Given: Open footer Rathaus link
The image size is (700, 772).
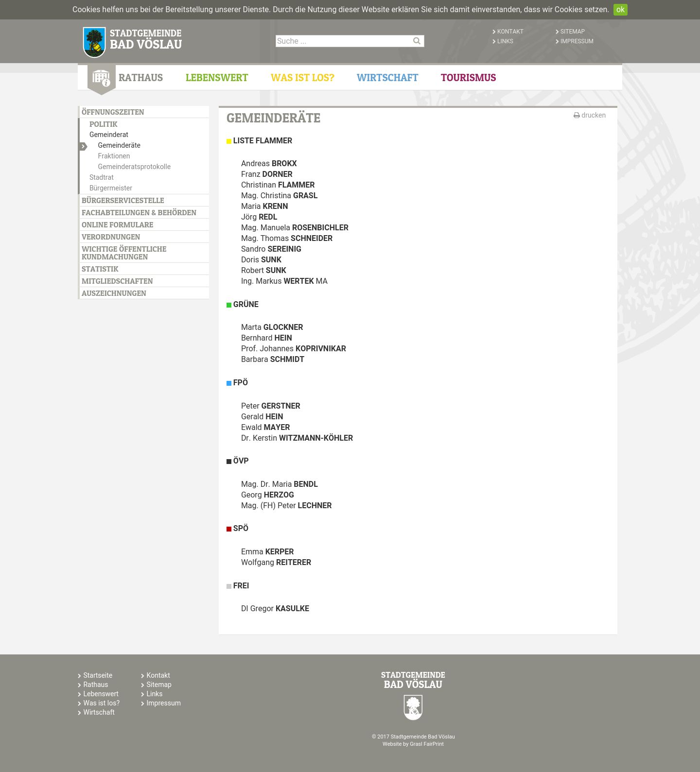Looking at the screenshot, I should tap(95, 685).
